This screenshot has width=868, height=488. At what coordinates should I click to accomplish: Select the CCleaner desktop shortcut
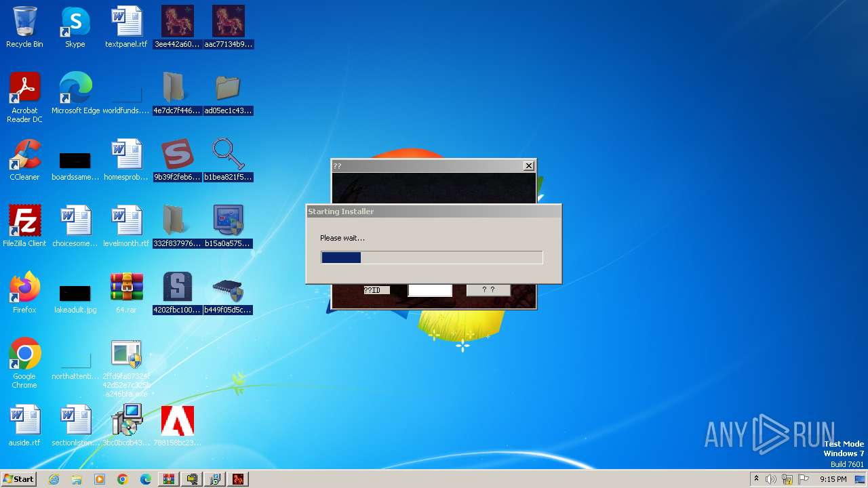[x=24, y=160]
